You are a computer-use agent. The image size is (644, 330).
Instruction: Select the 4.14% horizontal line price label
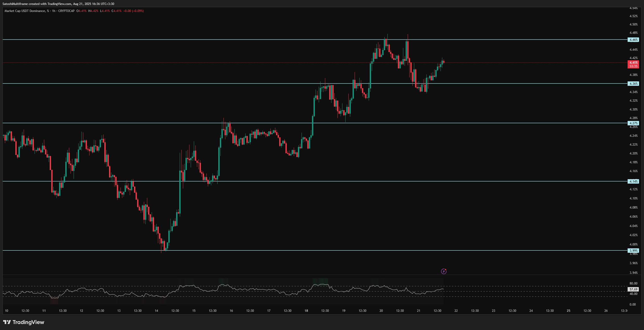[x=633, y=182]
